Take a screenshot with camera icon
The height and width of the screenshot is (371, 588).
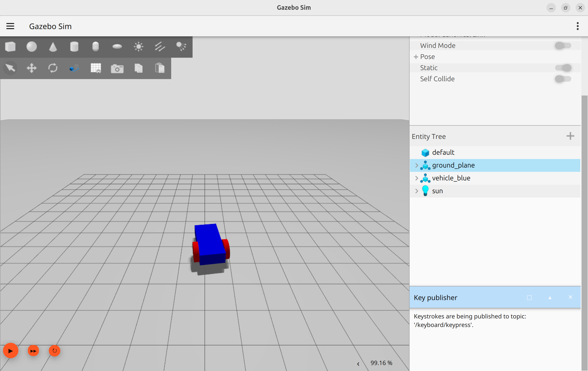tap(117, 69)
